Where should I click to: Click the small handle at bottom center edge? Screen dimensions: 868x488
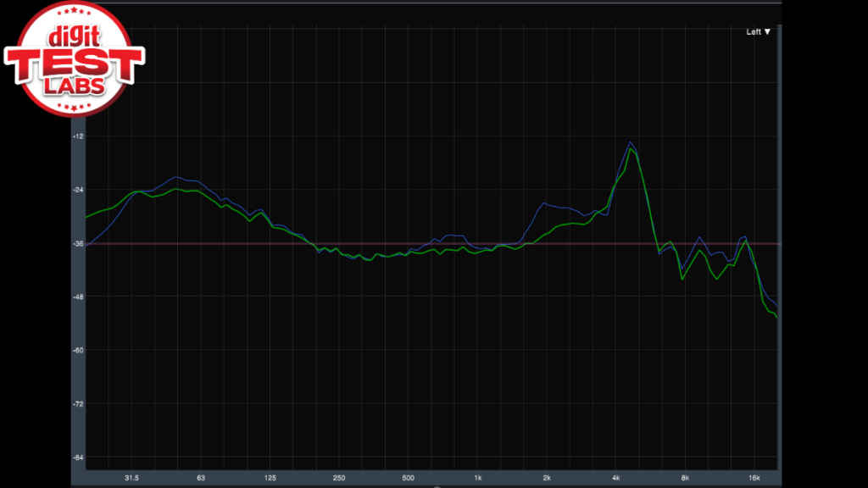436,486
